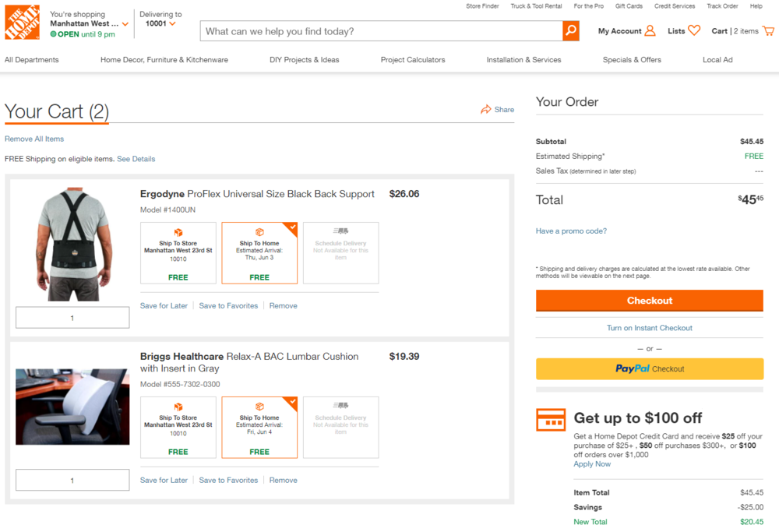Select Ship To Store for Briggs lumbar cushion

tap(178, 428)
